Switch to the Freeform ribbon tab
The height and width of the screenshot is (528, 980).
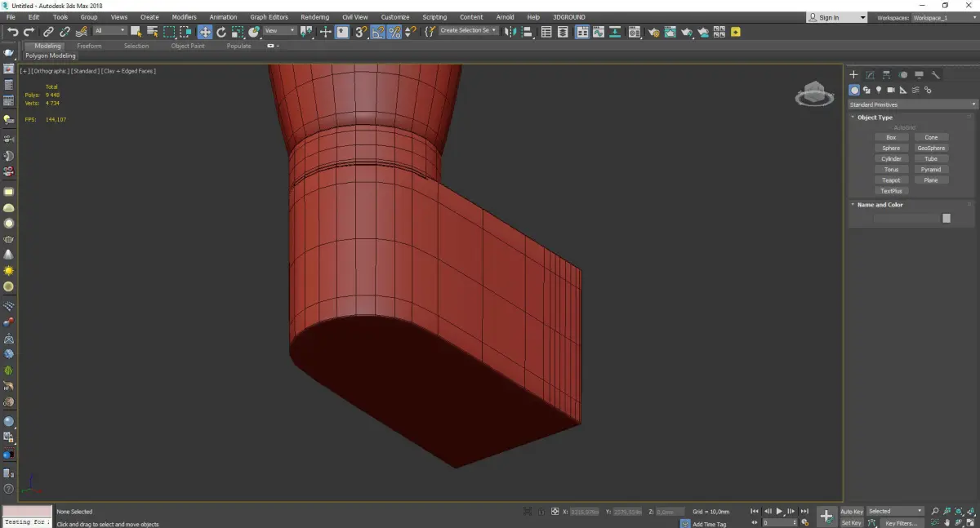(89, 46)
